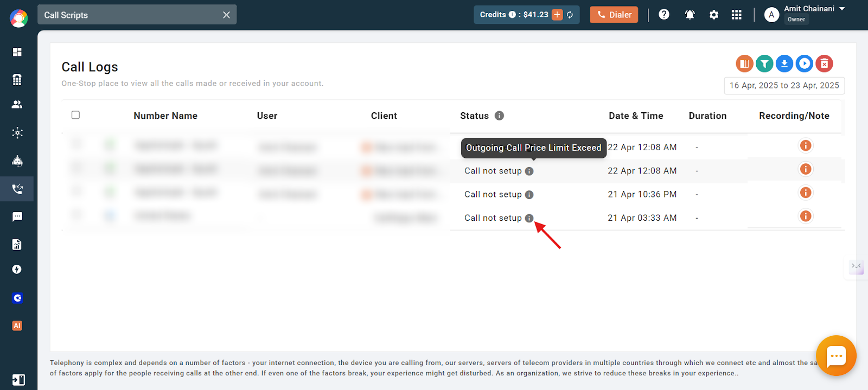Click the Recording/Note column header
This screenshot has height=390, width=868.
pos(794,116)
